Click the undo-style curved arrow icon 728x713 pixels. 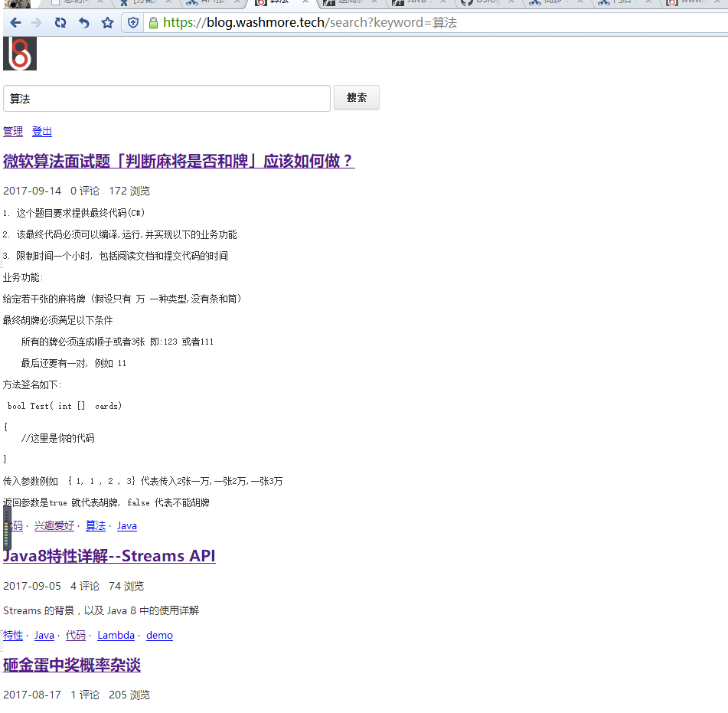(82, 22)
